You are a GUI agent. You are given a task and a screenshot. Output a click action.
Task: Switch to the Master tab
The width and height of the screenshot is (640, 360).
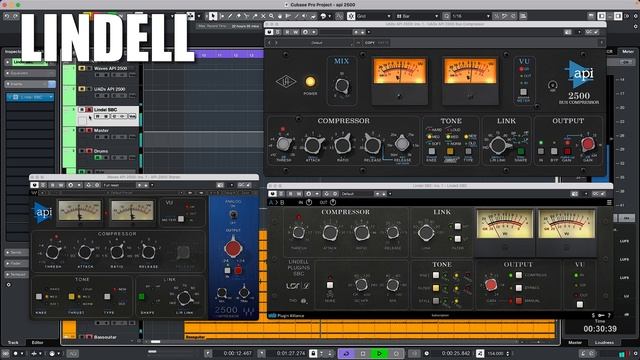pos(575,342)
